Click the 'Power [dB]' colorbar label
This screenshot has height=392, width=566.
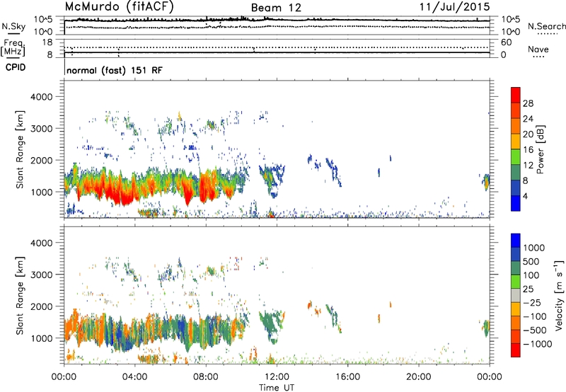pos(540,149)
